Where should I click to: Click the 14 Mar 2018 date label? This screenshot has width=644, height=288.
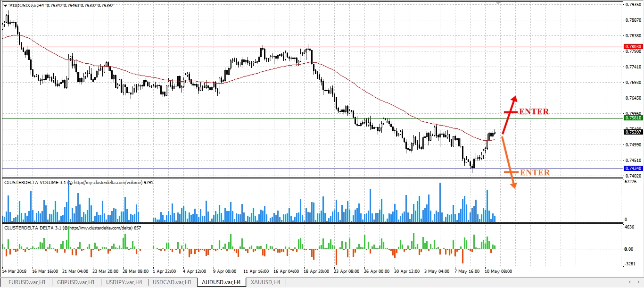(x=14, y=271)
